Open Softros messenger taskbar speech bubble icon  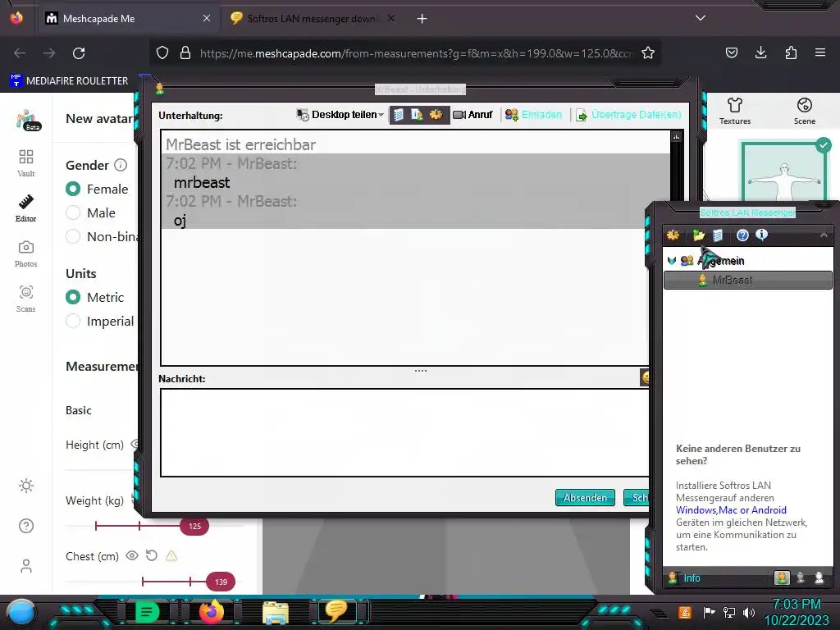[x=337, y=611]
